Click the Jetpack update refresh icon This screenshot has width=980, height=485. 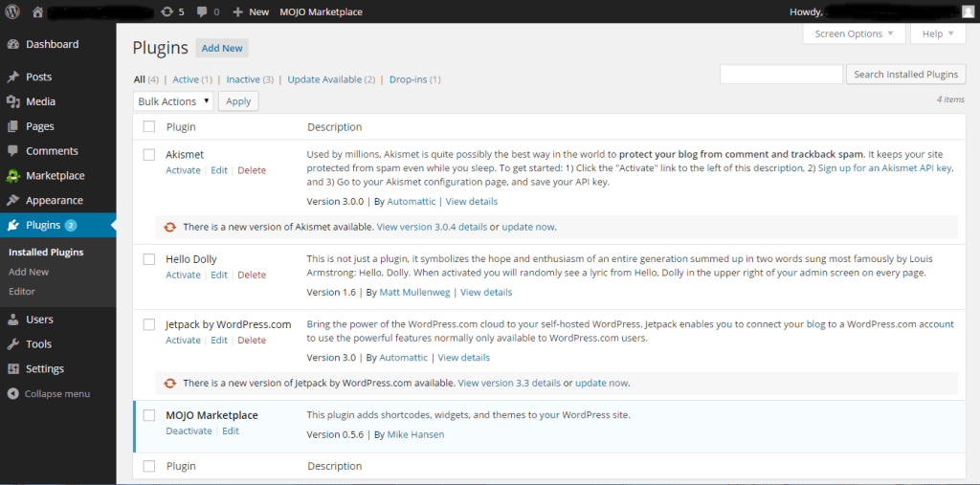pyautogui.click(x=170, y=384)
